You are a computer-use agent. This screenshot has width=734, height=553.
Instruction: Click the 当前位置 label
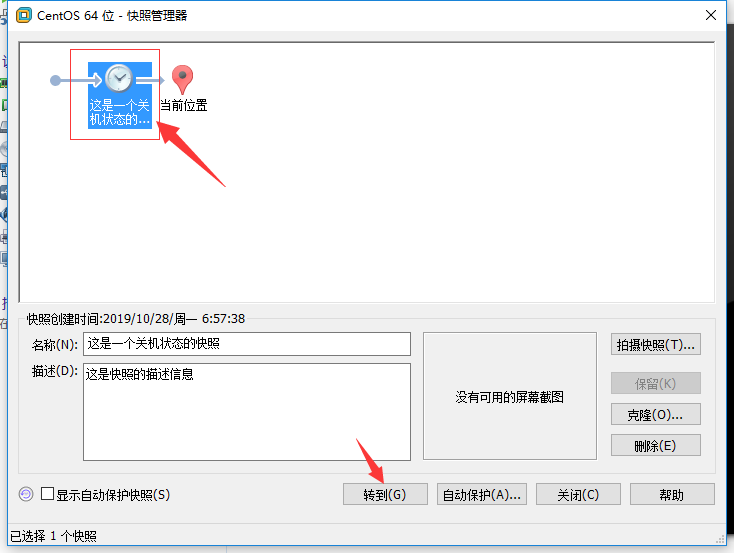tap(184, 105)
